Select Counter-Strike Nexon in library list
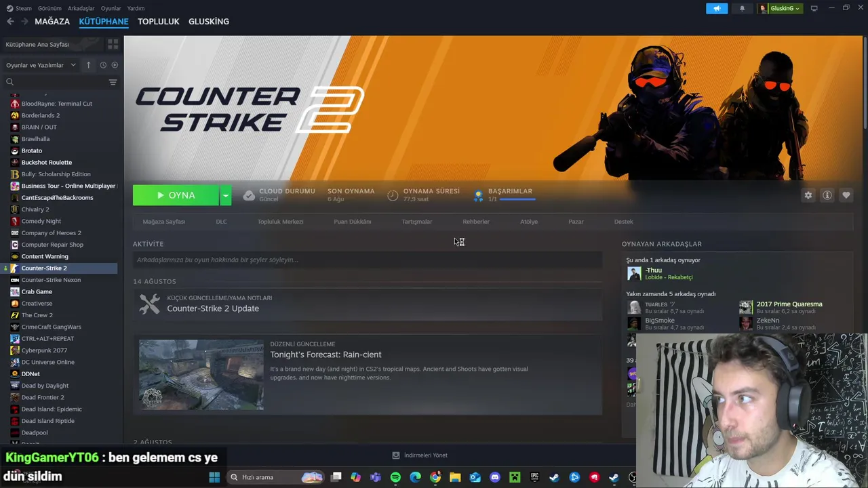 [x=51, y=280]
